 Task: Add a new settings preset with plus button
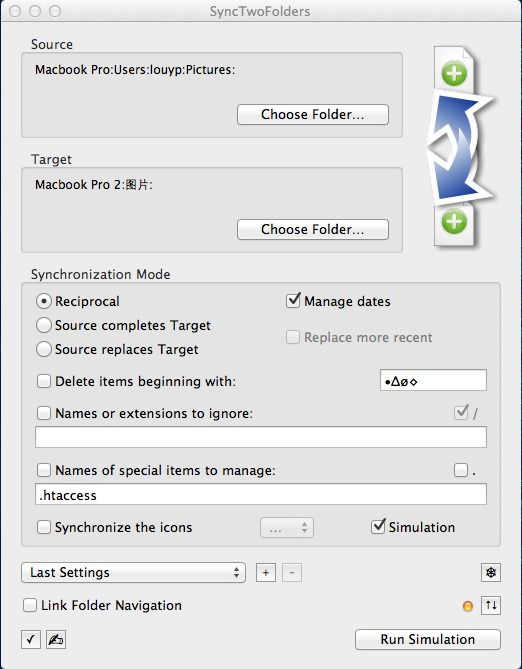click(265, 573)
